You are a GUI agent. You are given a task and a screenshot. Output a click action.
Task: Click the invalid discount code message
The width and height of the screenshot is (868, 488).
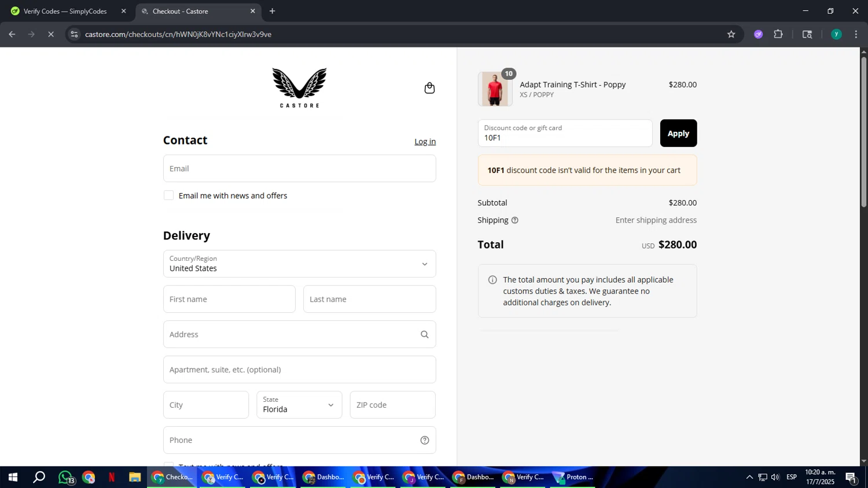pyautogui.click(x=587, y=171)
